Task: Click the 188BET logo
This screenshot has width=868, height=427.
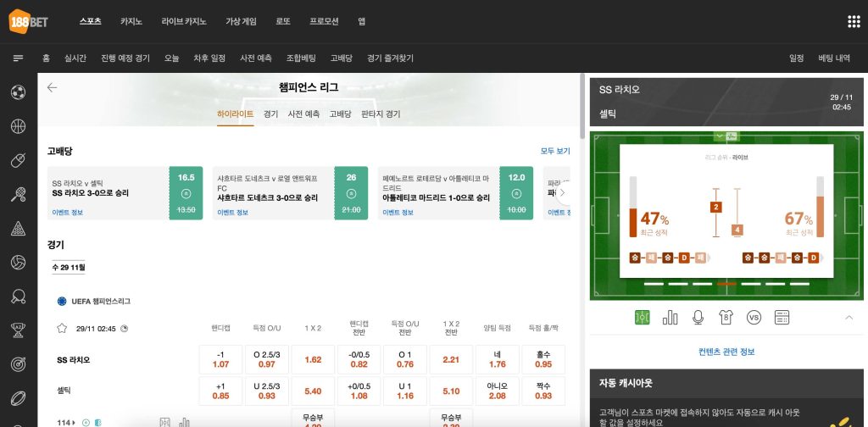Action: pyautogui.click(x=28, y=21)
